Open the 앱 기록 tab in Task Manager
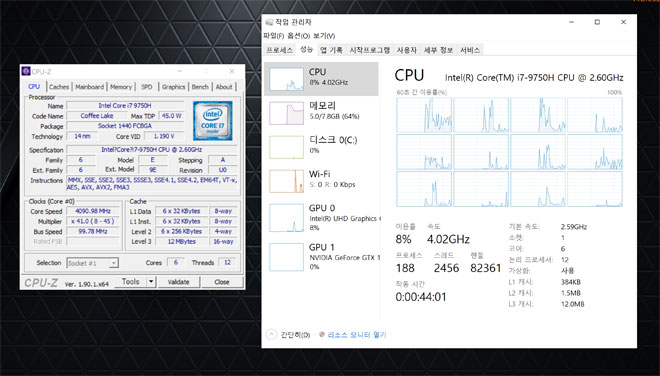The image size is (660, 376). [x=331, y=50]
